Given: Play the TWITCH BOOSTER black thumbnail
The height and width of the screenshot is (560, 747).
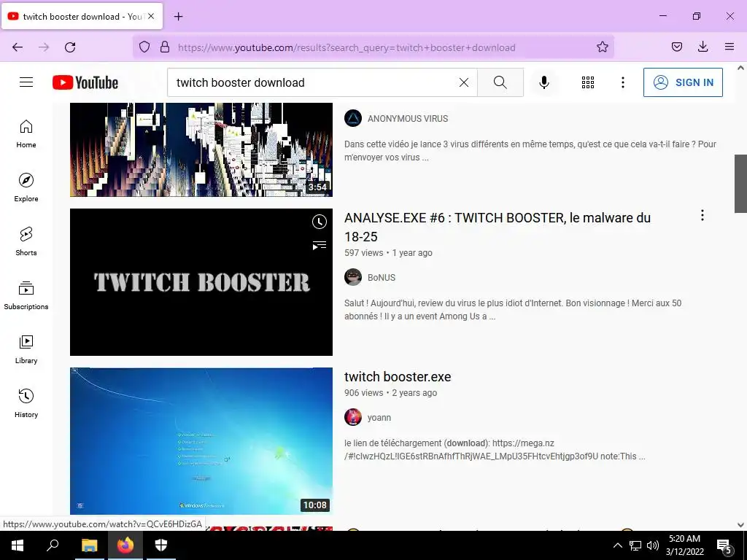Looking at the screenshot, I should (x=201, y=282).
